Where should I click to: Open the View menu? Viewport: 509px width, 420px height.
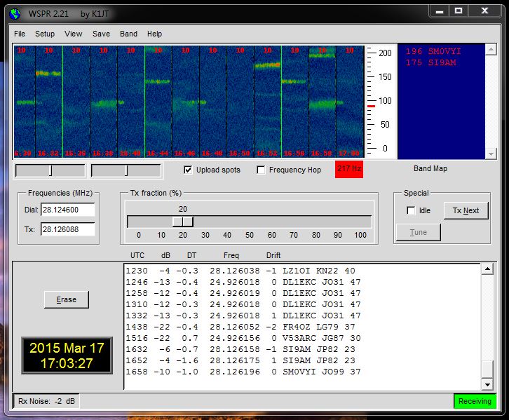coord(74,34)
